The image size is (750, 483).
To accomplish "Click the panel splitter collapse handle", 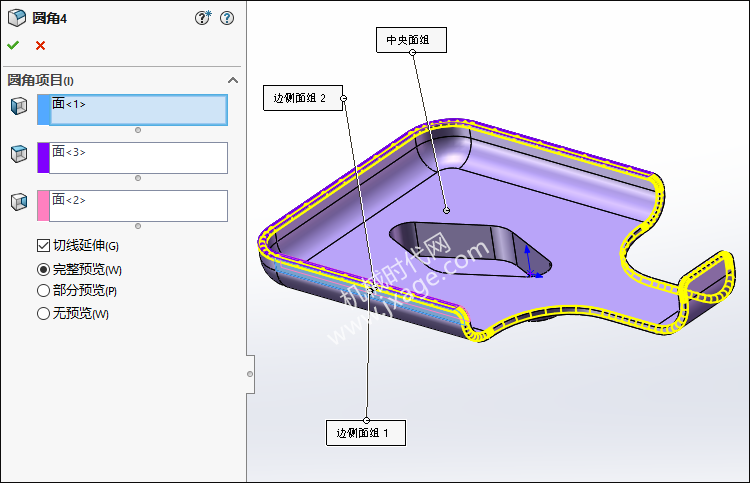I will tap(250, 374).
